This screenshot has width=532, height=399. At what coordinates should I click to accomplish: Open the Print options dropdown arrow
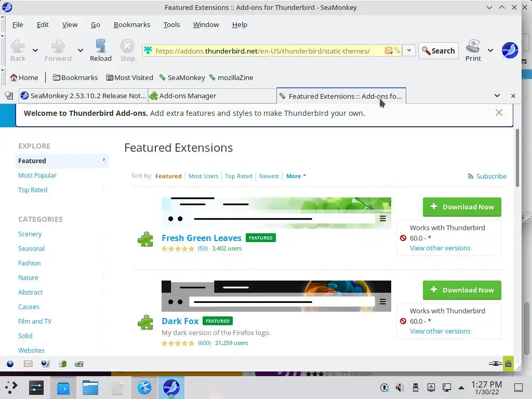[490, 50]
